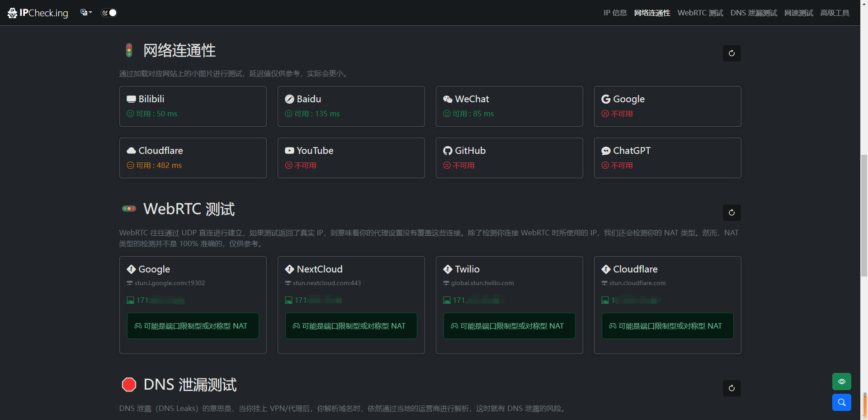
Task: Jump to 网速测试 section
Action: [798, 13]
